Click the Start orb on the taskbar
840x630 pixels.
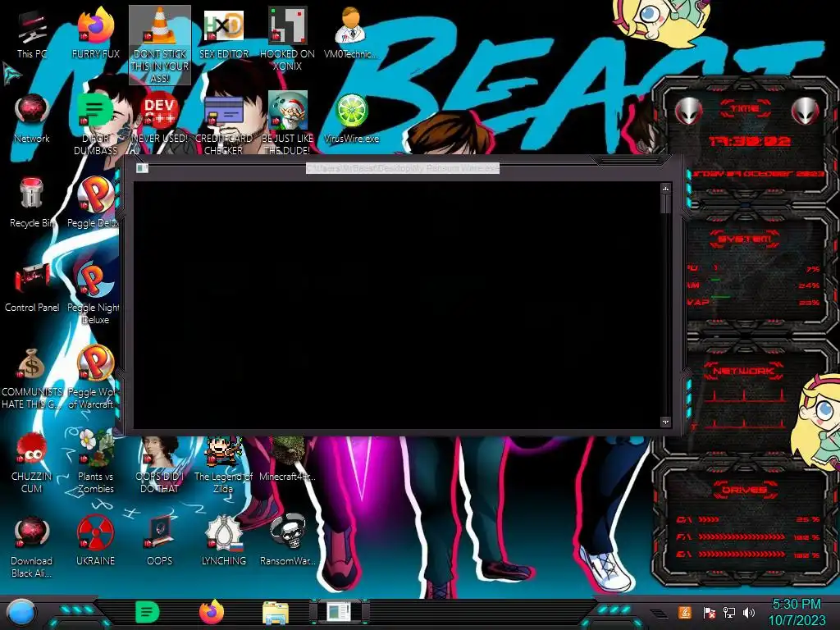(21, 612)
